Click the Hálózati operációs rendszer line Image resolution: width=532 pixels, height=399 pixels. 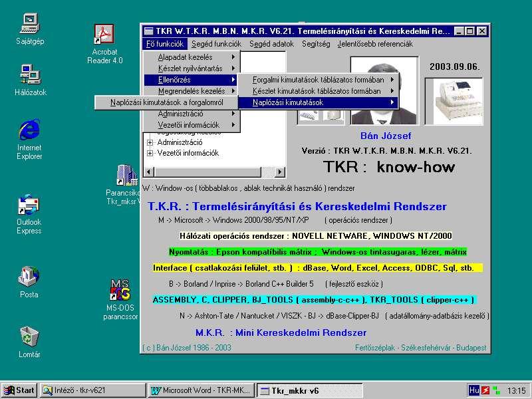pos(315,236)
